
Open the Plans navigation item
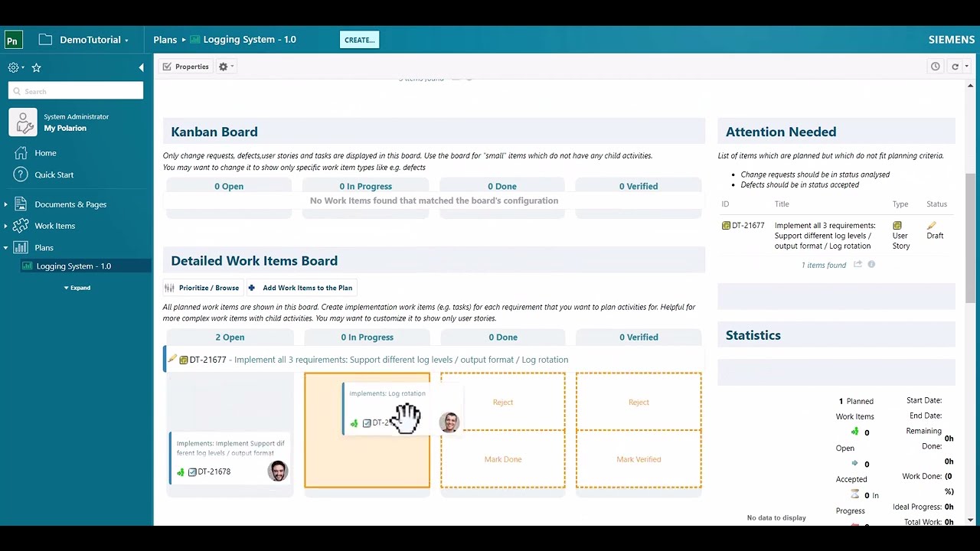44,247
